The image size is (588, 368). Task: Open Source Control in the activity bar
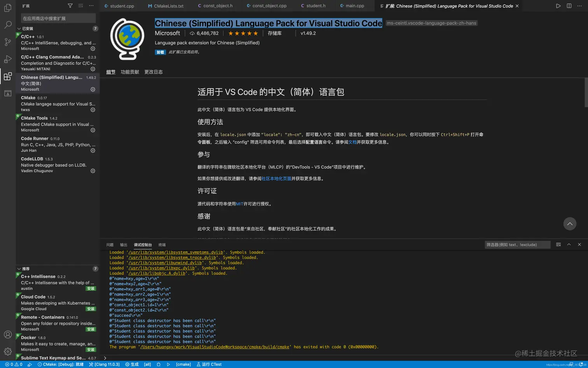coord(8,42)
